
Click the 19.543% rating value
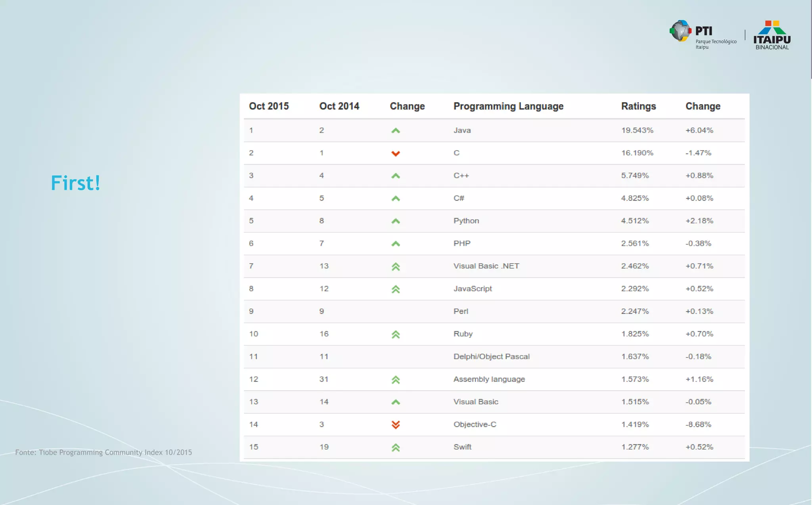pos(637,130)
